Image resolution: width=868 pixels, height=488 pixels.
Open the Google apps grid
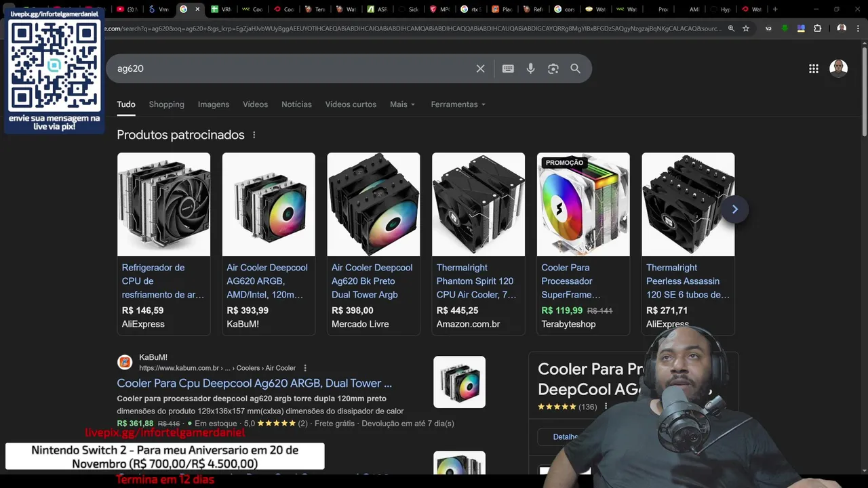click(814, 68)
